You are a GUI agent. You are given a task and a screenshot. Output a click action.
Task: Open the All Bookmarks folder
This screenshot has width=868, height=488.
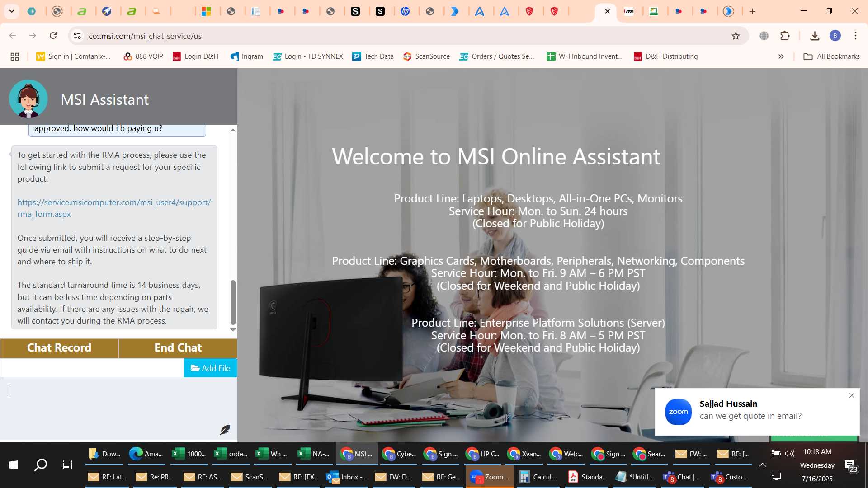[831, 56]
